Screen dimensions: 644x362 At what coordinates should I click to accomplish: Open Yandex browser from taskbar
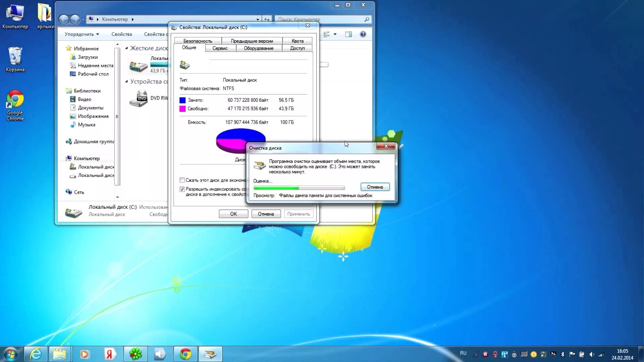tap(109, 354)
